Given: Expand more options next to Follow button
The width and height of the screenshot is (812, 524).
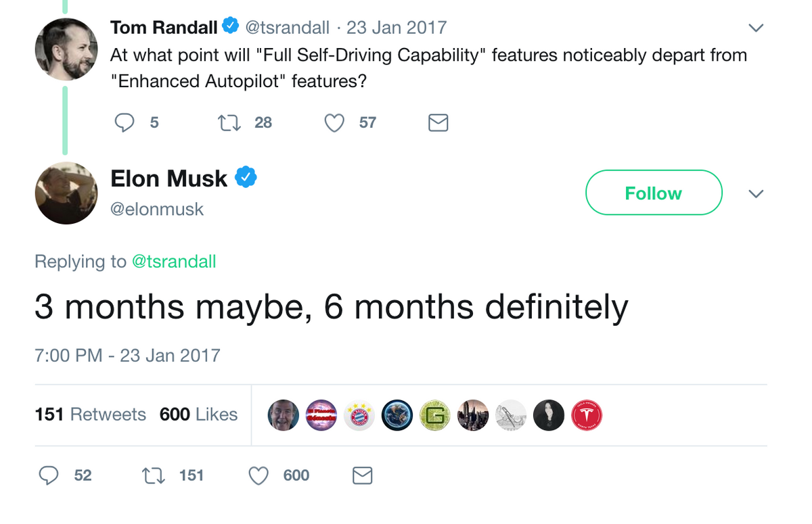Looking at the screenshot, I should coord(756,194).
